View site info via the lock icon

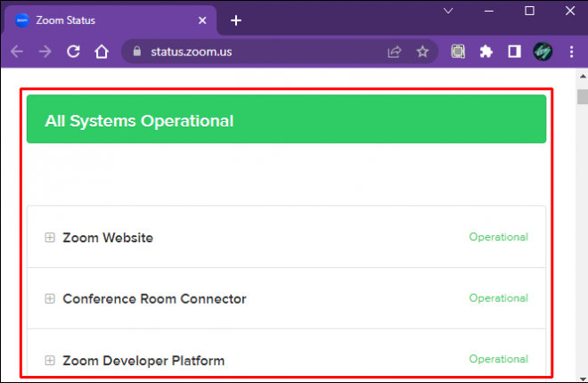pos(136,52)
